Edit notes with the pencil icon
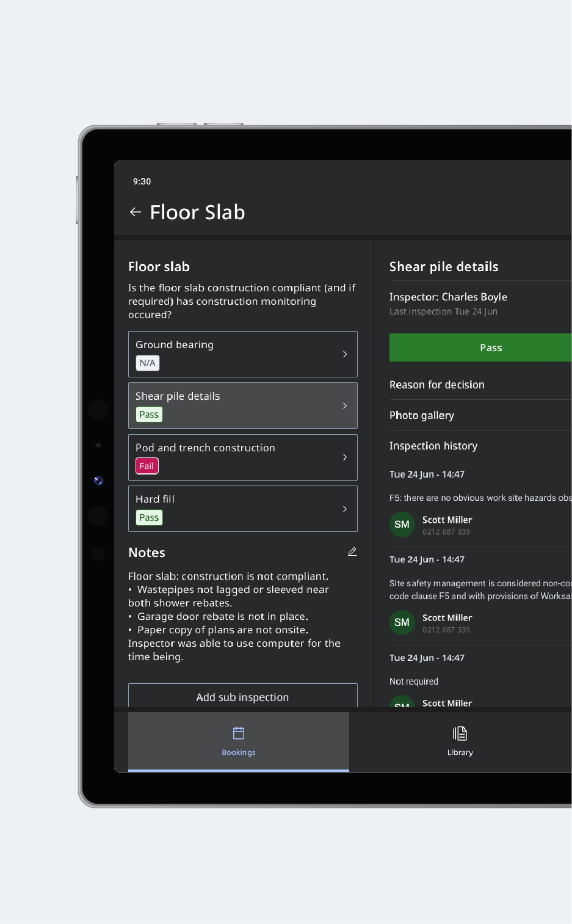Image resolution: width=572 pixels, height=924 pixels. pos(352,551)
